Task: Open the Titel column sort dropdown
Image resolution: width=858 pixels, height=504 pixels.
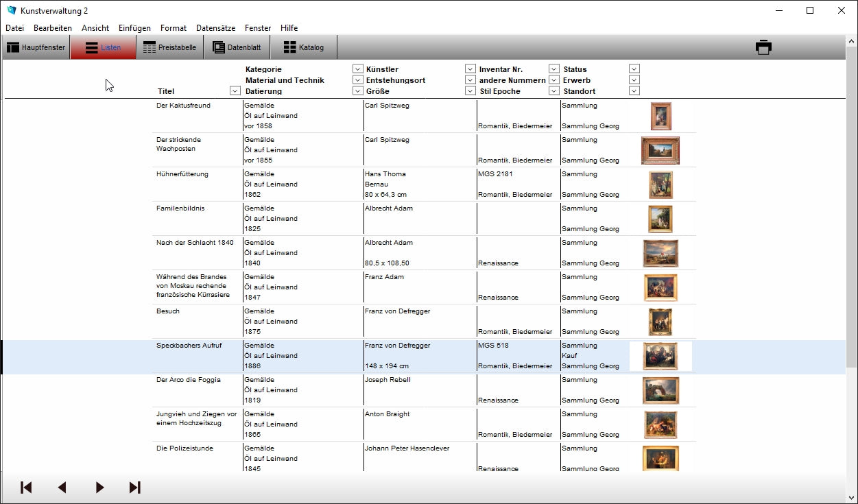Action: [235, 91]
